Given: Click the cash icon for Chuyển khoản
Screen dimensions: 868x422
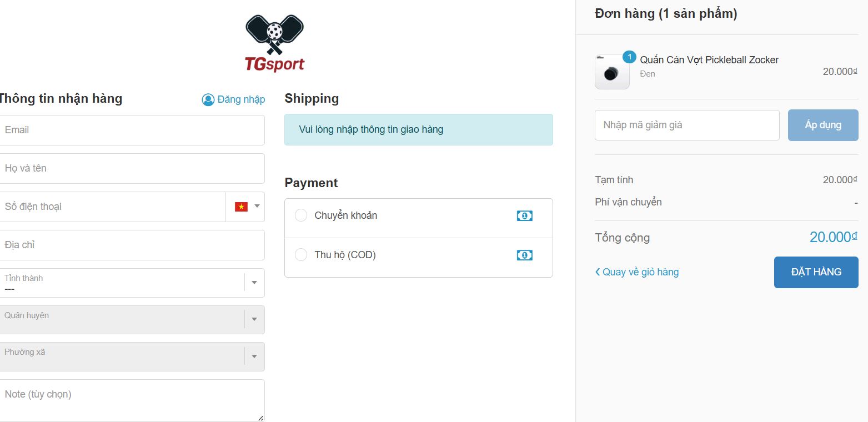Looking at the screenshot, I should click(524, 215).
